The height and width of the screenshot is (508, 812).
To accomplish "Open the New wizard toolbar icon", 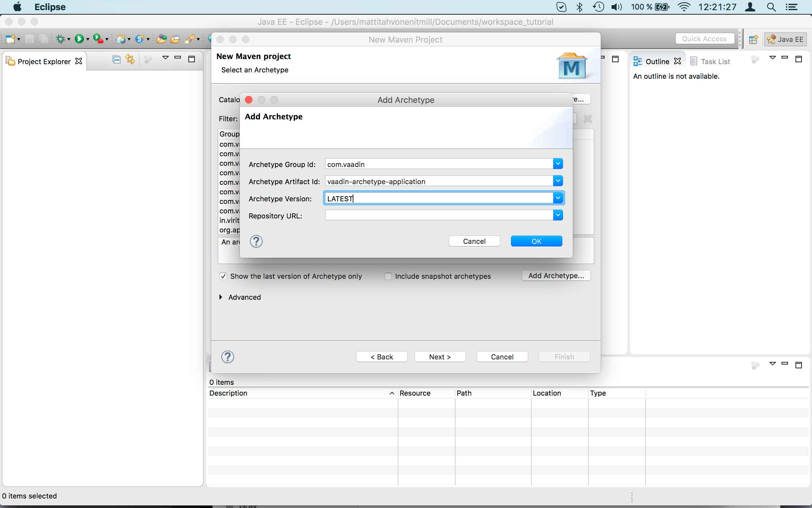I will click(10, 39).
